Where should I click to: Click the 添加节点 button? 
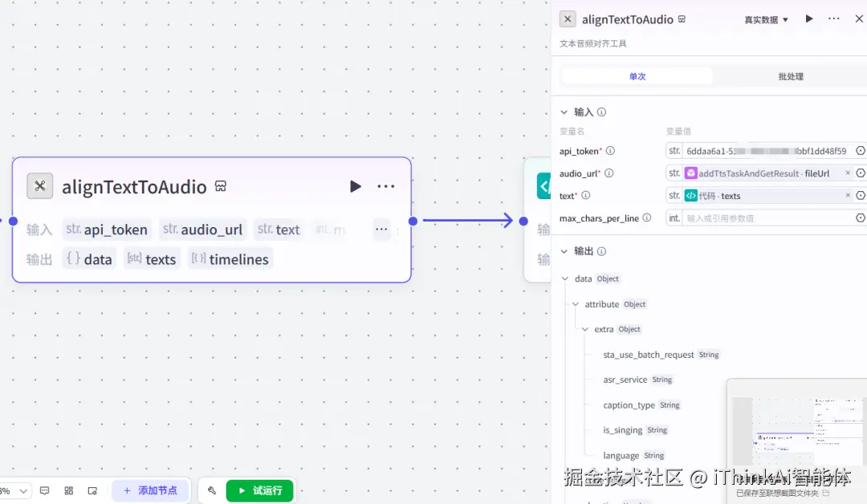(151, 490)
